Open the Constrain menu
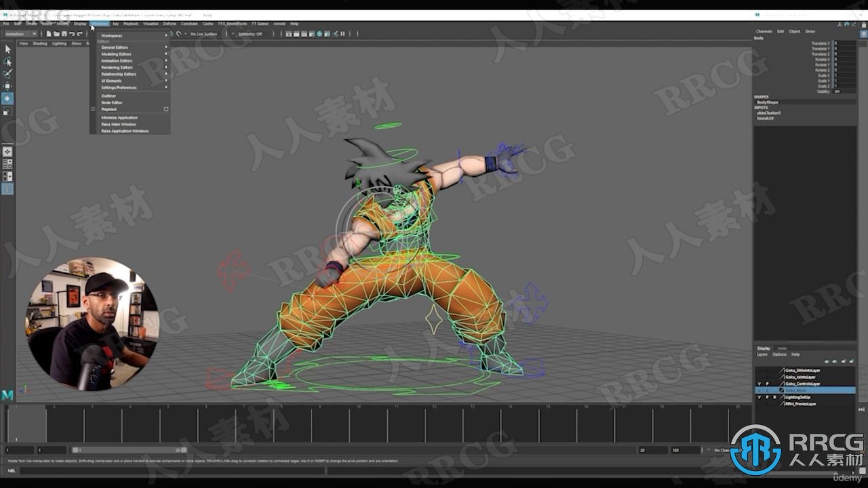Image resolution: width=868 pixels, height=488 pixels. pyautogui.click(x=189, y=24)
